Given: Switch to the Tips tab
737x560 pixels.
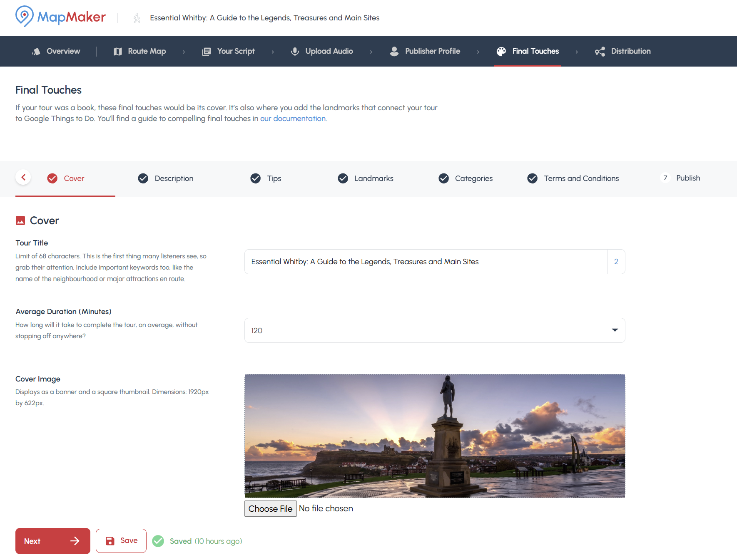Looking at the screenshot, I should [x=266, y=178].
